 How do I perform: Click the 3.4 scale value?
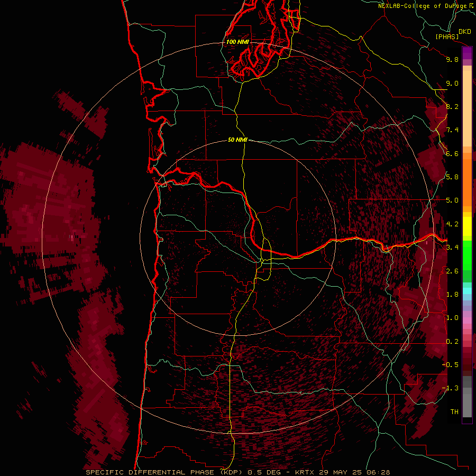(452, 248)
